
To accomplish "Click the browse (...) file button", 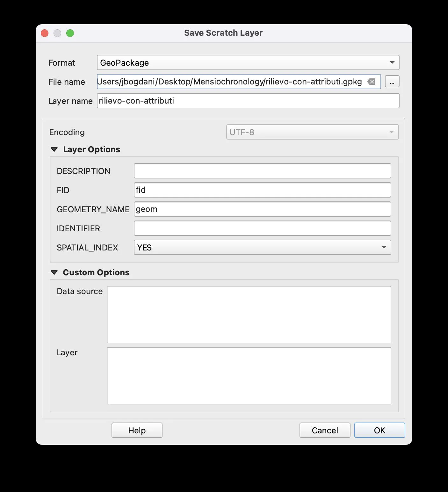I will click(392, 82).
